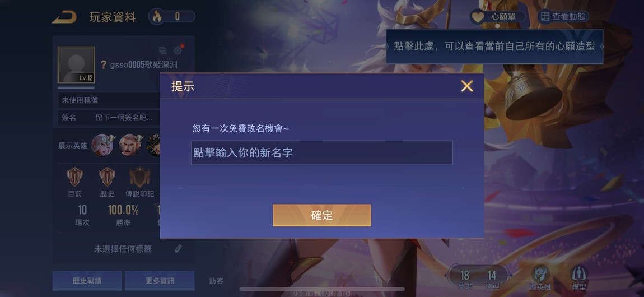Open the 訪客 visitors tab
Viewport: 644px width, 297px height.
click(217, 281)
